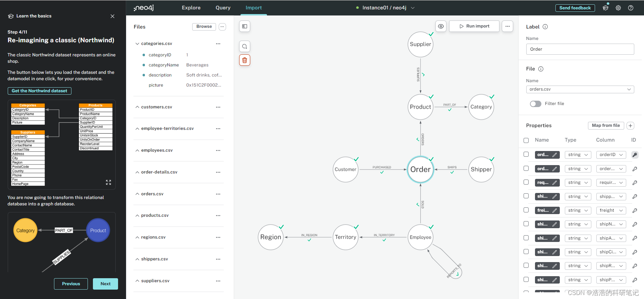Check the shipA... property row checkbox
644x299 pixels.
click(526, 238)
